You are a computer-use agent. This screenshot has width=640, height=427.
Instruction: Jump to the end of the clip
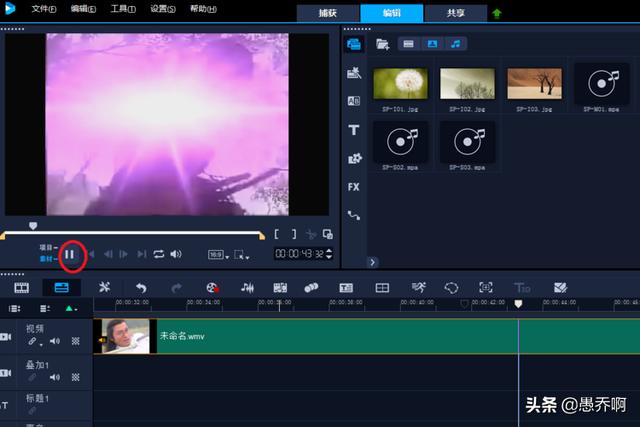tap(142, 254)
